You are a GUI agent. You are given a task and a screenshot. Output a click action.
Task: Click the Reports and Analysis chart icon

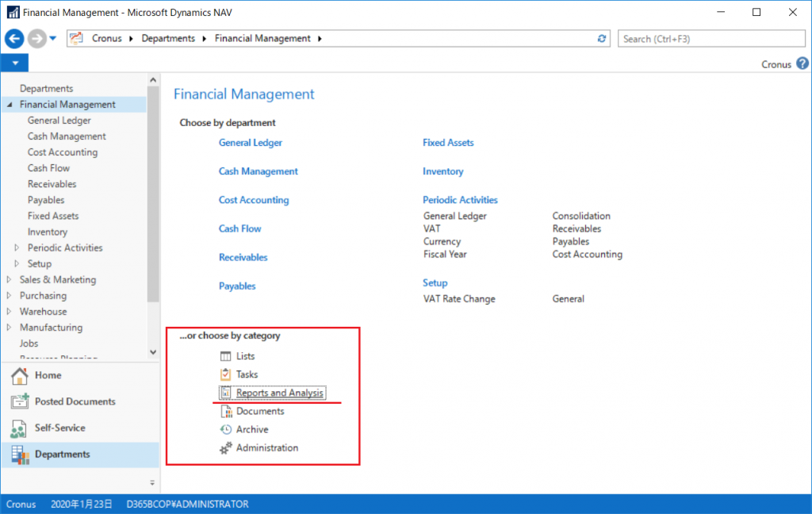point(226,393)
